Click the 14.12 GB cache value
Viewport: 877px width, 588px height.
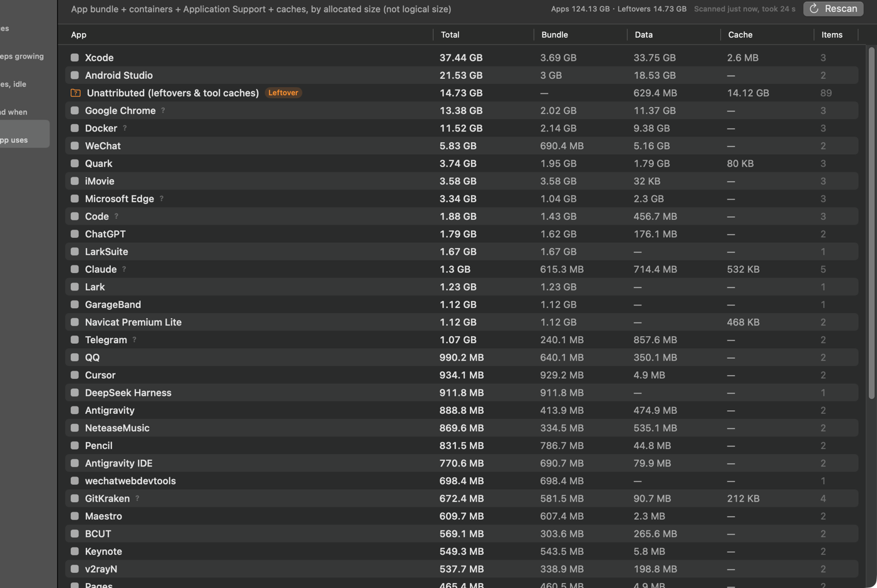click(x=748, y=93)
